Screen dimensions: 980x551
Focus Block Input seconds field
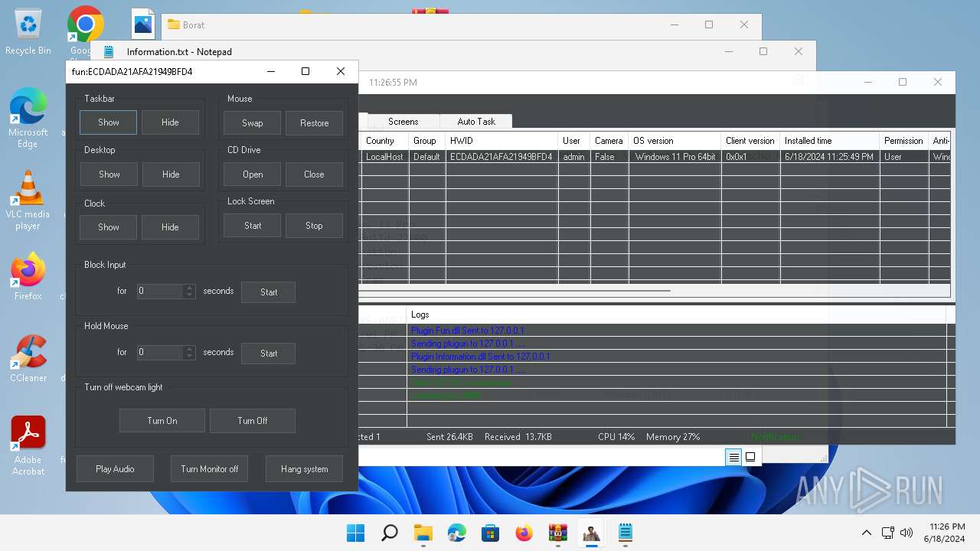[160, 292]
